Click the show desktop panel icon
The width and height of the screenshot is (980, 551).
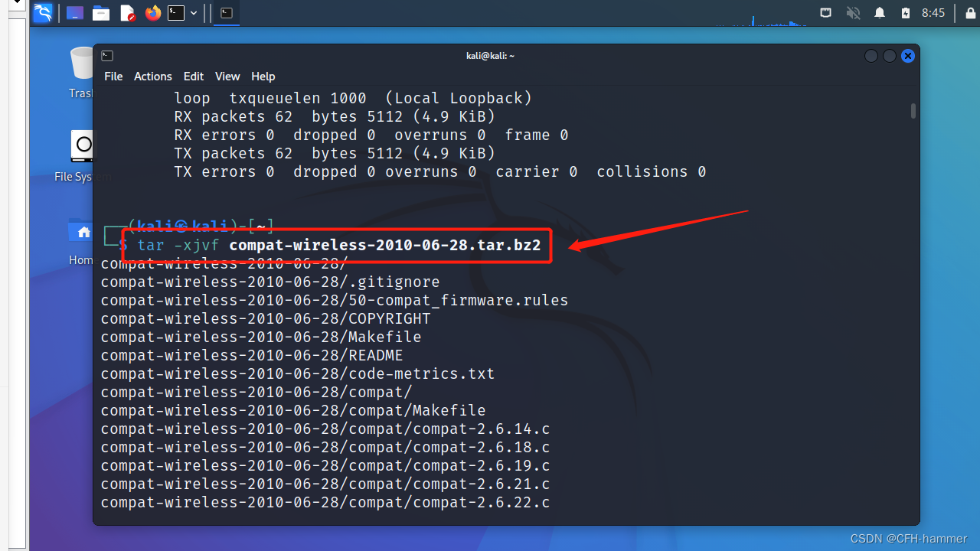[x=75, y=13]
